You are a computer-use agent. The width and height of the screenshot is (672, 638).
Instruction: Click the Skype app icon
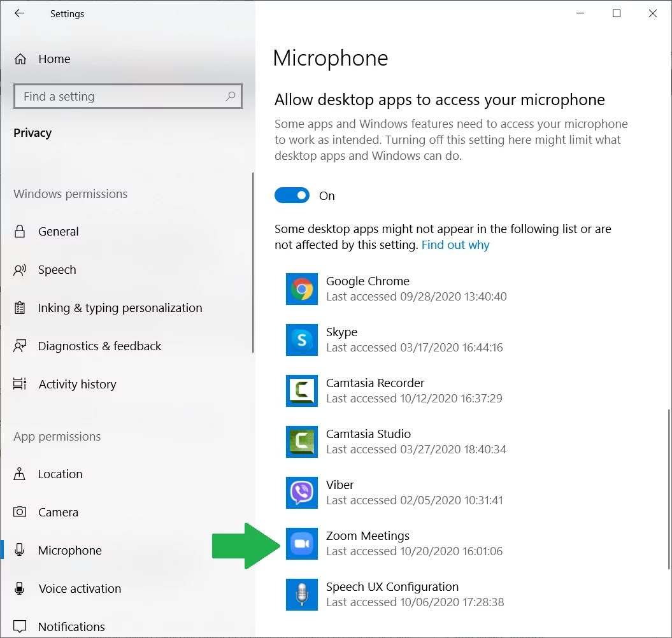[x=302, y=340]
